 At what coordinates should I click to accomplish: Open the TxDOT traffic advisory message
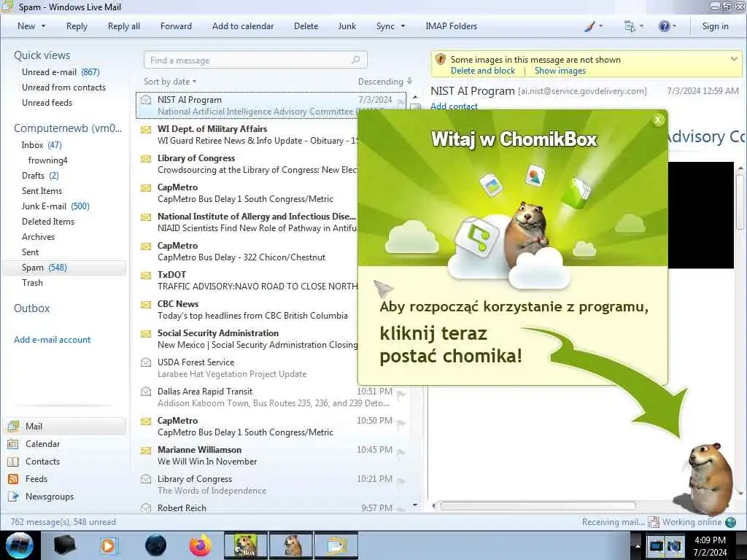click(x=248, y=281)
